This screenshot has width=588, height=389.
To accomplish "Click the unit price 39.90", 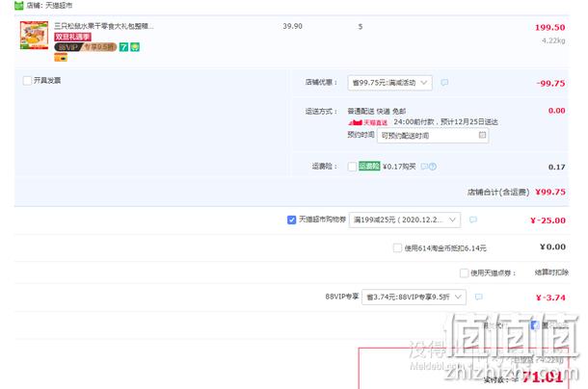I will pos(292,26).
